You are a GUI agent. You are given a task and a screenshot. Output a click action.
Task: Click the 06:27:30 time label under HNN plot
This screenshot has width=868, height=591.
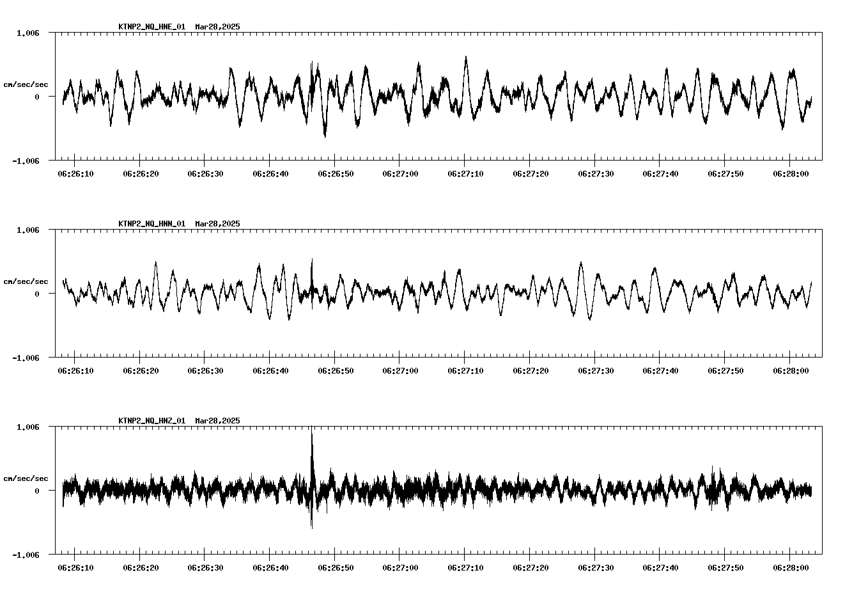(596, 371)
